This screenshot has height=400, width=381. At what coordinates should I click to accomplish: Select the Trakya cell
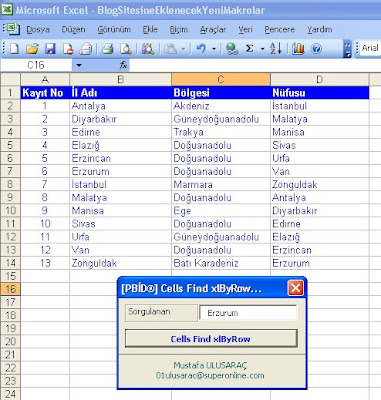pos(221,132)
